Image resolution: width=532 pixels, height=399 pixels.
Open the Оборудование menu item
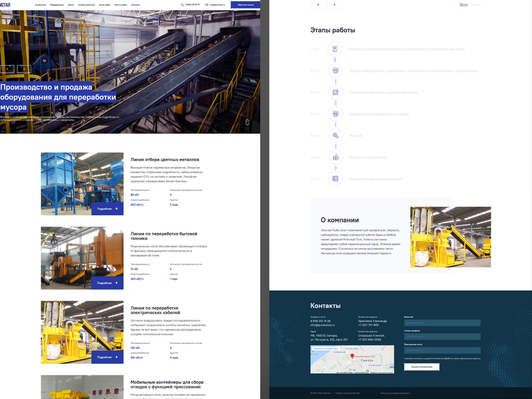(57, 5)
